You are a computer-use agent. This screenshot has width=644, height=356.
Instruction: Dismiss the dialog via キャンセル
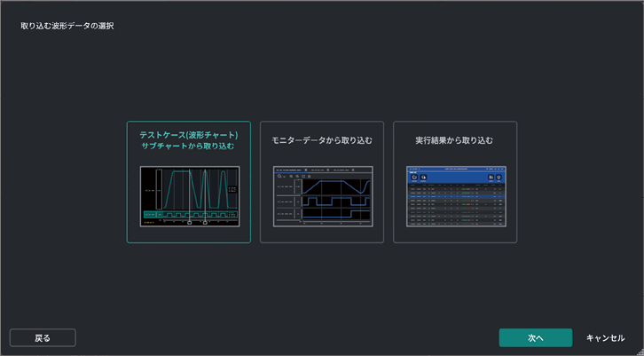pos(605,338)
